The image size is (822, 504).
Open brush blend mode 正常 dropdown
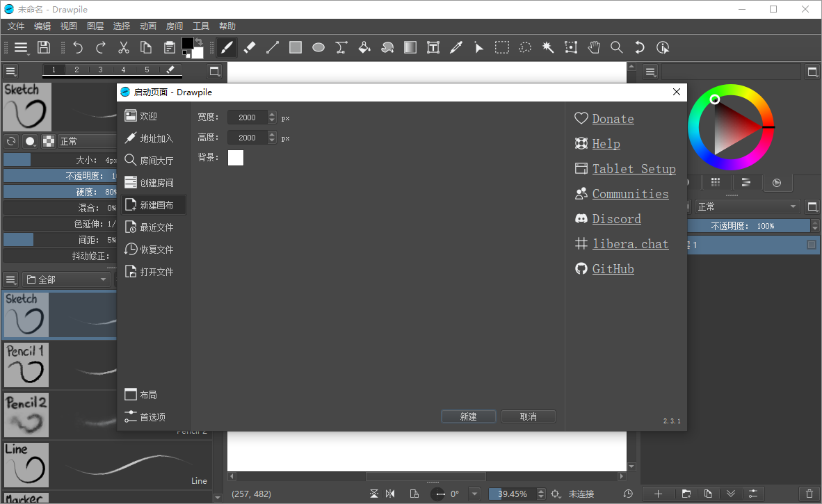tap(87, 141)
